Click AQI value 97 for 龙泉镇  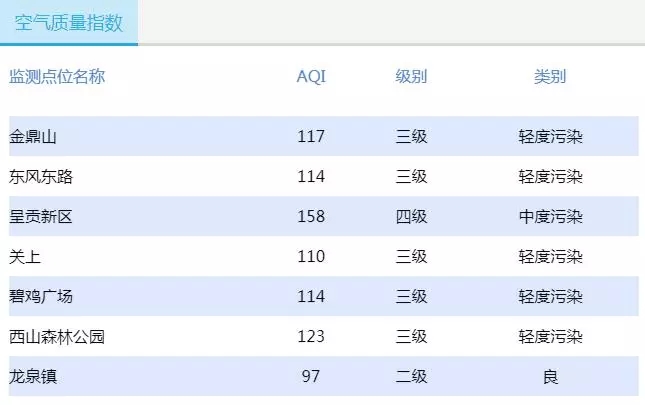pos(311,377)
